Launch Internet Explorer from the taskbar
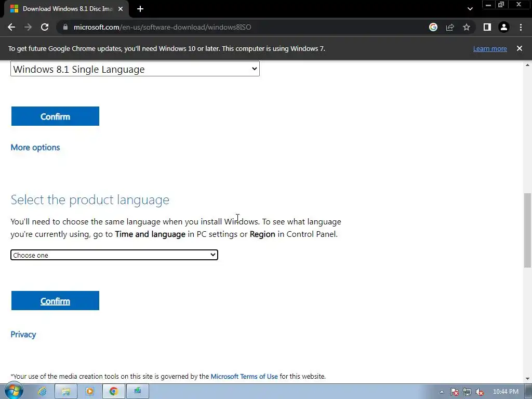The height and width of the screenshot is (399, 532). [x=42, y=392]
